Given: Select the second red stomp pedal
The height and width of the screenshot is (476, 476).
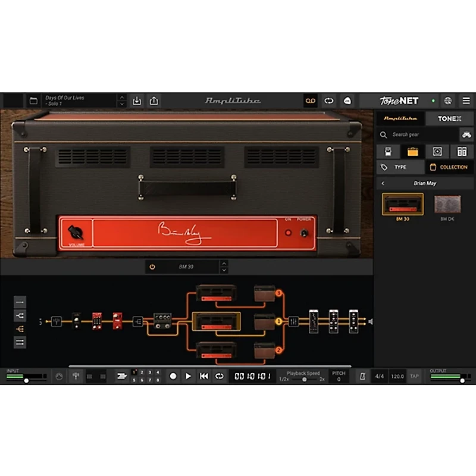Looking at the screenshot, I should pos(117,321).
